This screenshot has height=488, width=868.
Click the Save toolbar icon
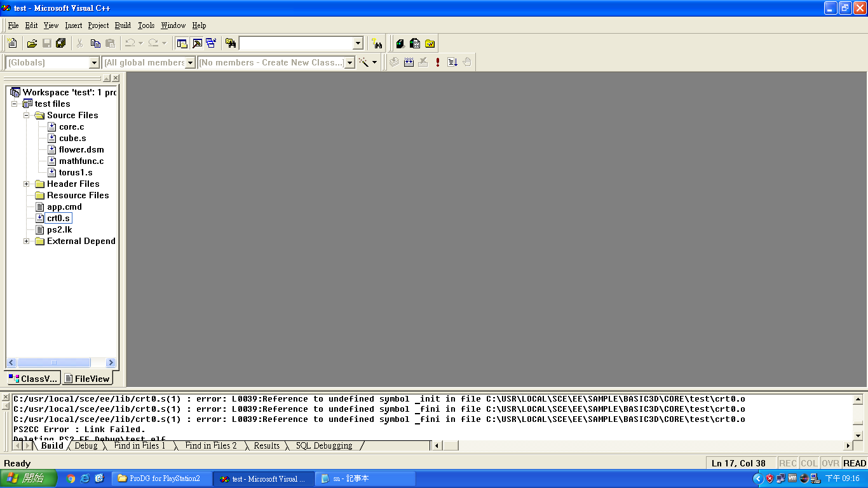tap(46, 43)
